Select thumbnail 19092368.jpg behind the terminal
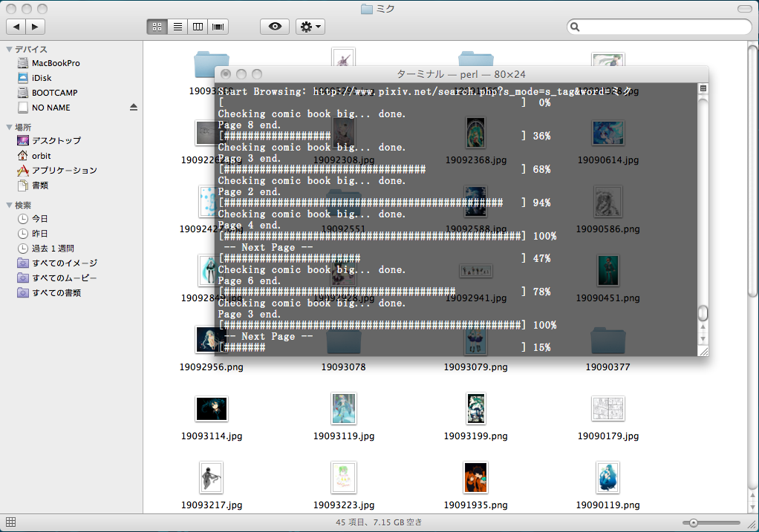The image size is (759, 532). (476, 133)
